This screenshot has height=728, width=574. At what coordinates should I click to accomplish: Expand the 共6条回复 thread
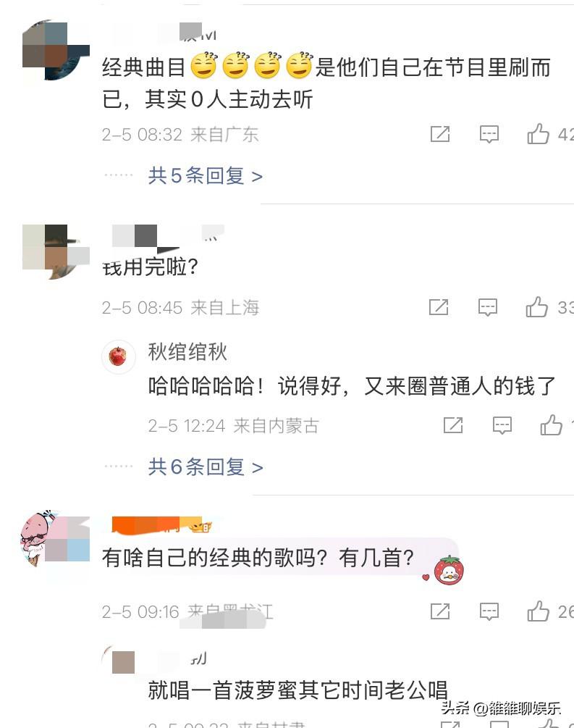point(206,467)
